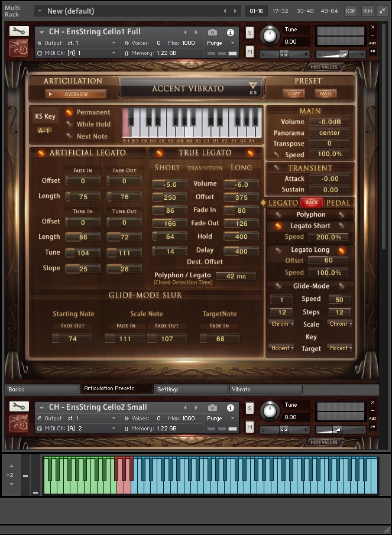Solo the Cello2 Small instrument
Image resolution: width=392 pixels, height=535 pixels.
pos(250,408)
